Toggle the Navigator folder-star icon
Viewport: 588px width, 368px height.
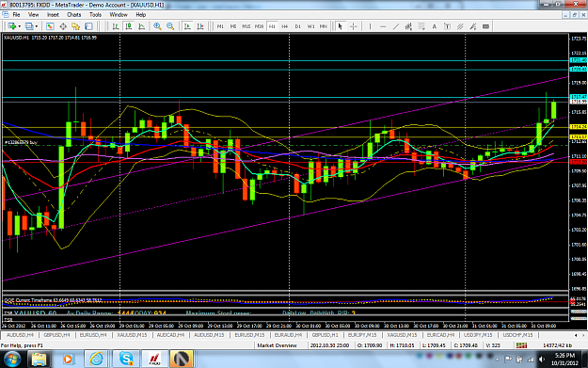pos(76,26)
